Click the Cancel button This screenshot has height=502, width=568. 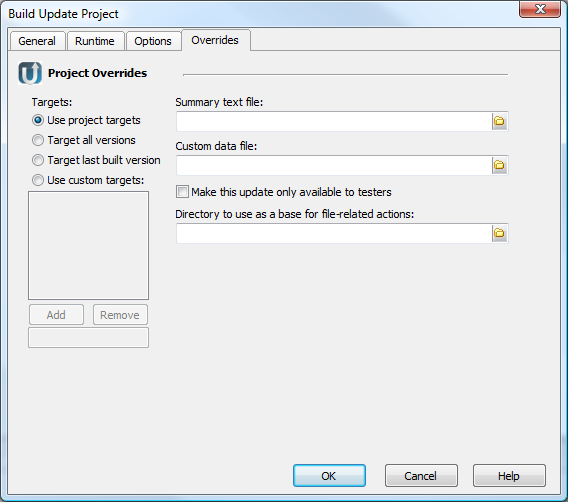(421, 476)
